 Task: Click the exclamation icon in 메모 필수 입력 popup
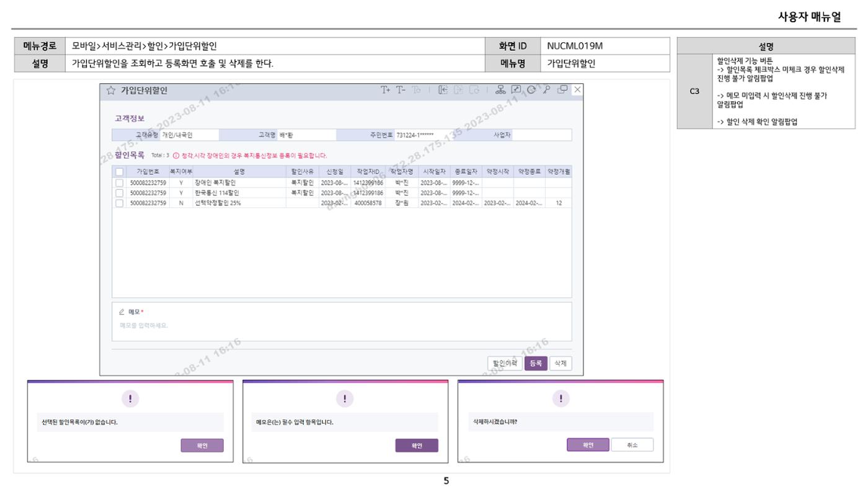tap(345, 399)
